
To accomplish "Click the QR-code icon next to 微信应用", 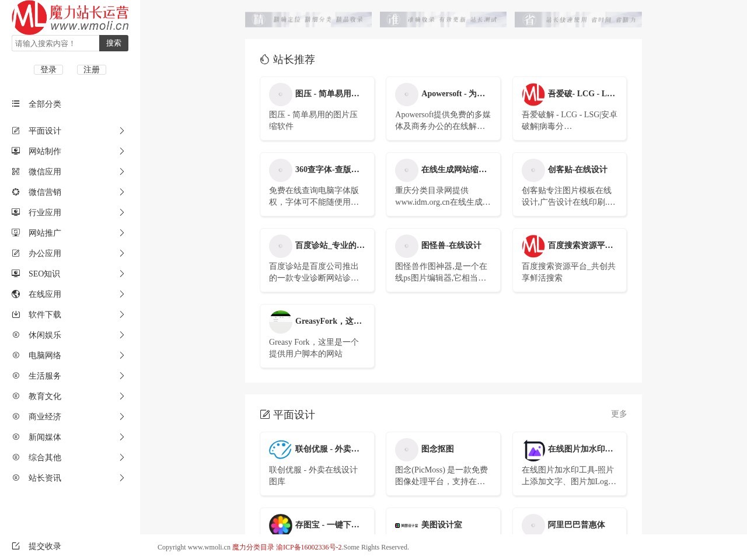I will tap(16, 171).
